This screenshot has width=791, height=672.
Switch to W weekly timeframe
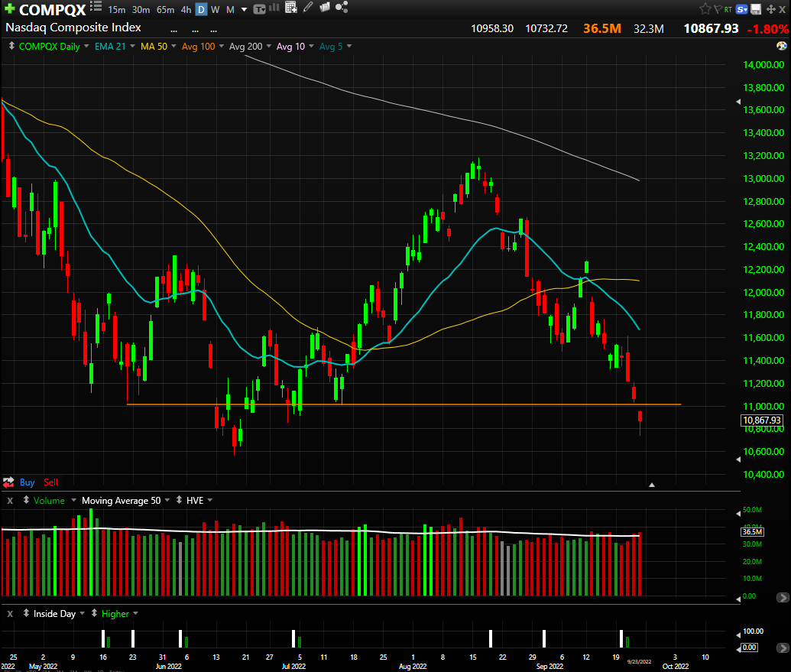[215, 10]
